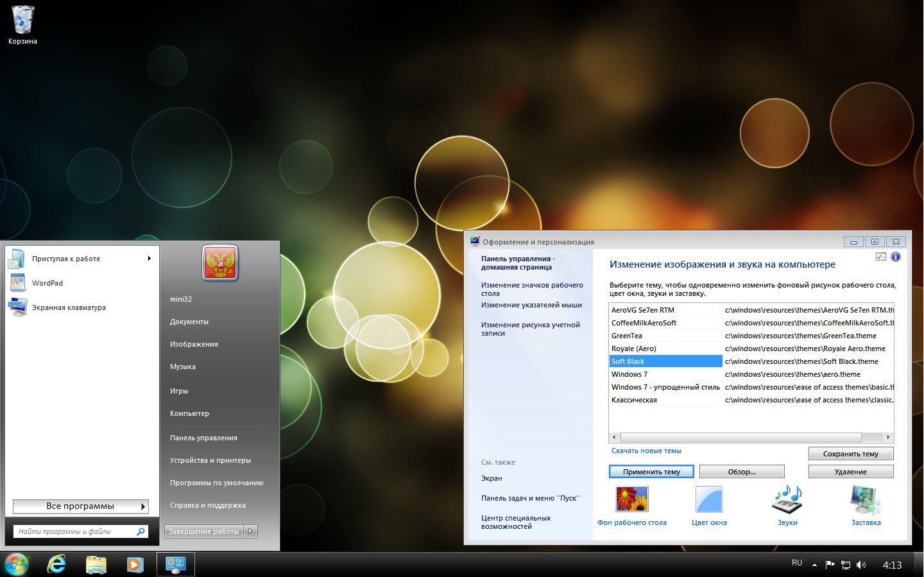Expand All Programs (Все программы) list
924x577 pixels.
coord(81,506)
